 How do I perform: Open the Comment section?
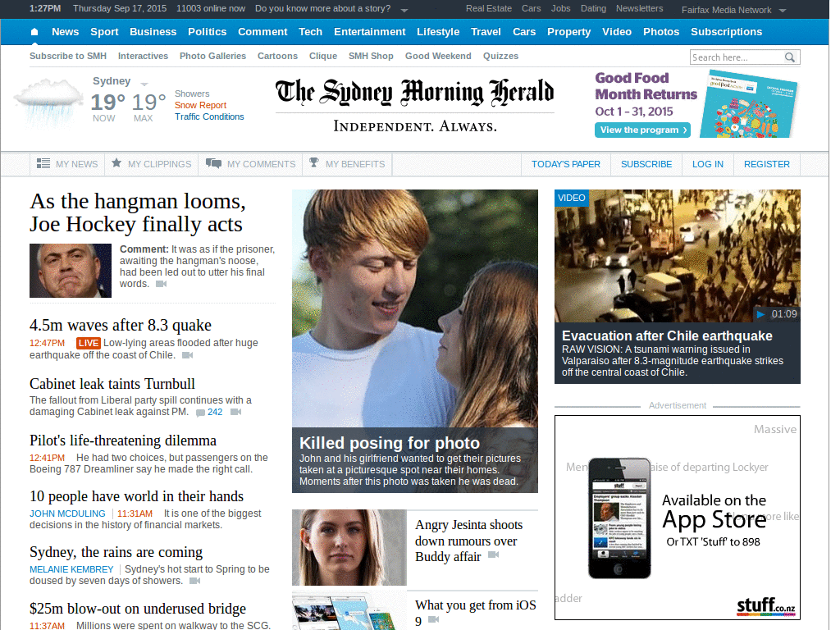click(262, 32)
